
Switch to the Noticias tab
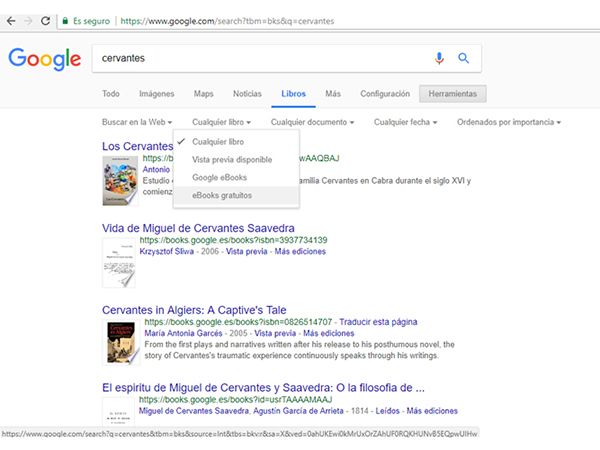click(247, 94)
